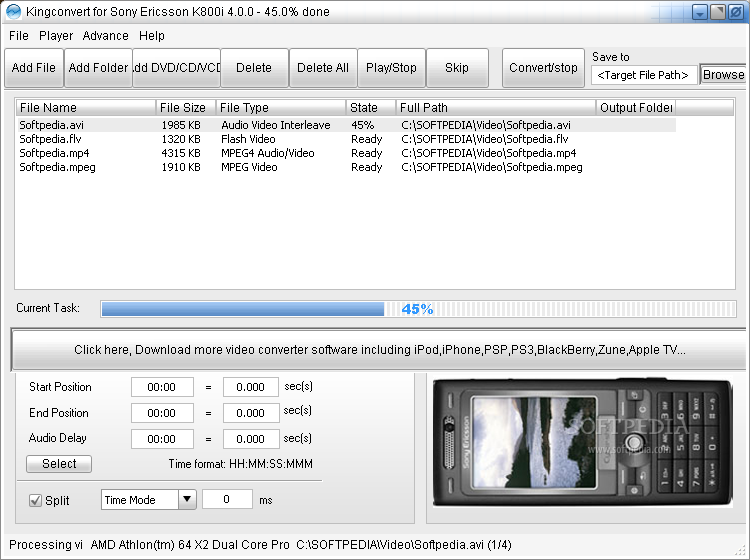Image resolution: width=750 pixels, height=560 pixels.
Task: Open the Time Mode dropdown
Action: pyautogui.click(x=148, y=500)
